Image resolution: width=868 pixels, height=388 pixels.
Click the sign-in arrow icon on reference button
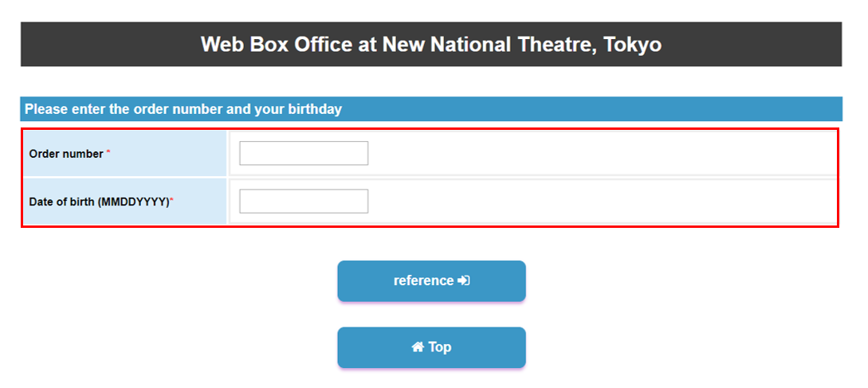pyautogui.click(x=464, y=280)
